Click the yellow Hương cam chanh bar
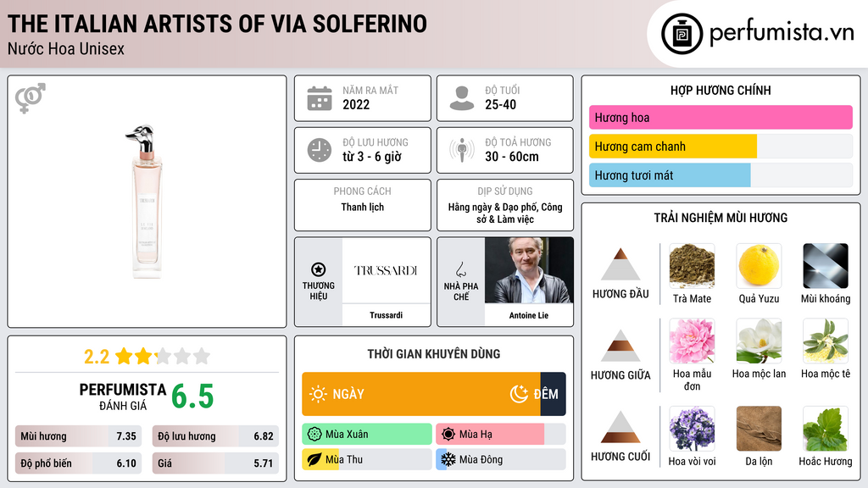The height and width of the screenshot is (488, 868). pos(672,147)
